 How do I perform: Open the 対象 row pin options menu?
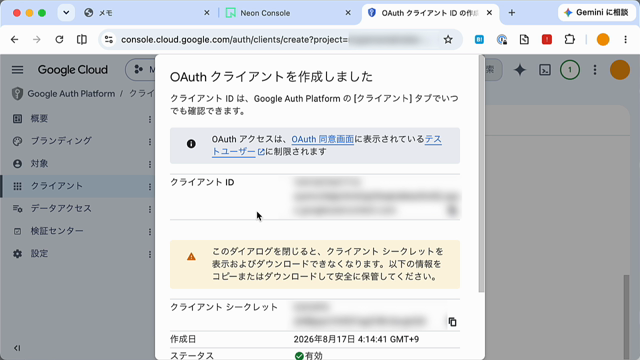tap(150, 164)
